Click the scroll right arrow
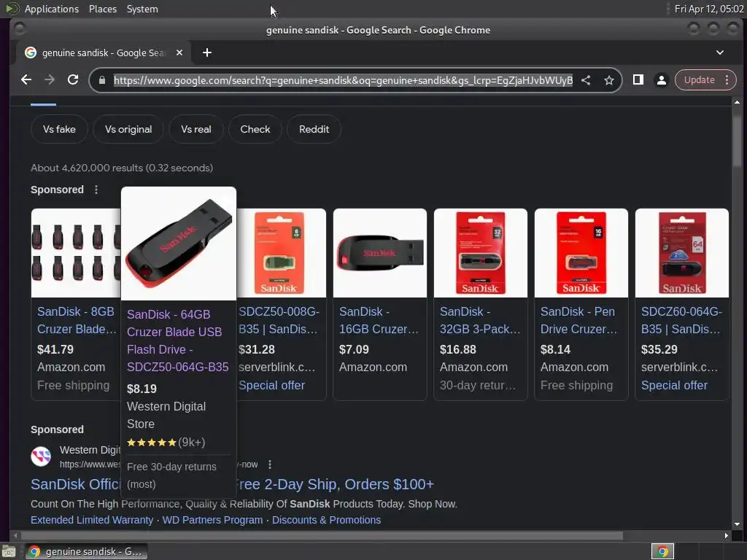The height and width of the screenshot is (560, 747). pos(726,536)
